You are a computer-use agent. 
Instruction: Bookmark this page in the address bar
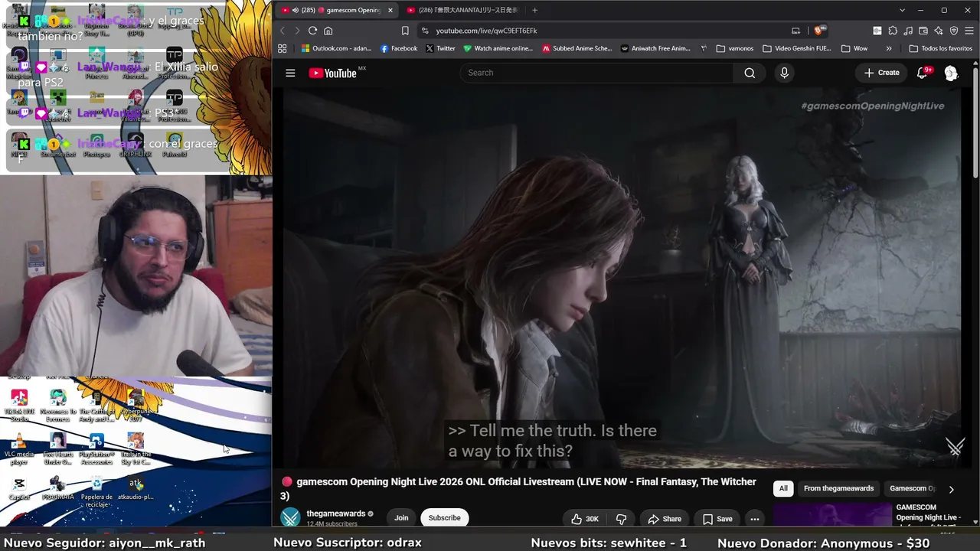405,31
